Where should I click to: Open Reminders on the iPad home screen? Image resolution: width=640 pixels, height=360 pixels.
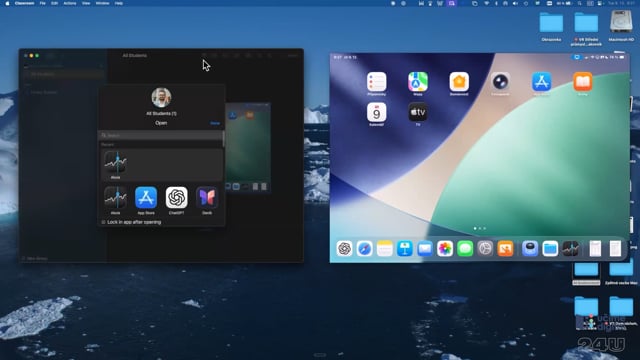(x=376, y=82)
